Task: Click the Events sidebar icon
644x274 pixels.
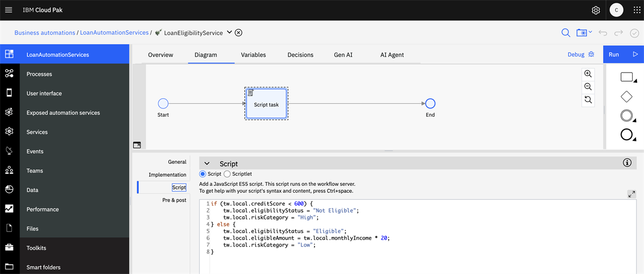Action: (x=9, y=151)
